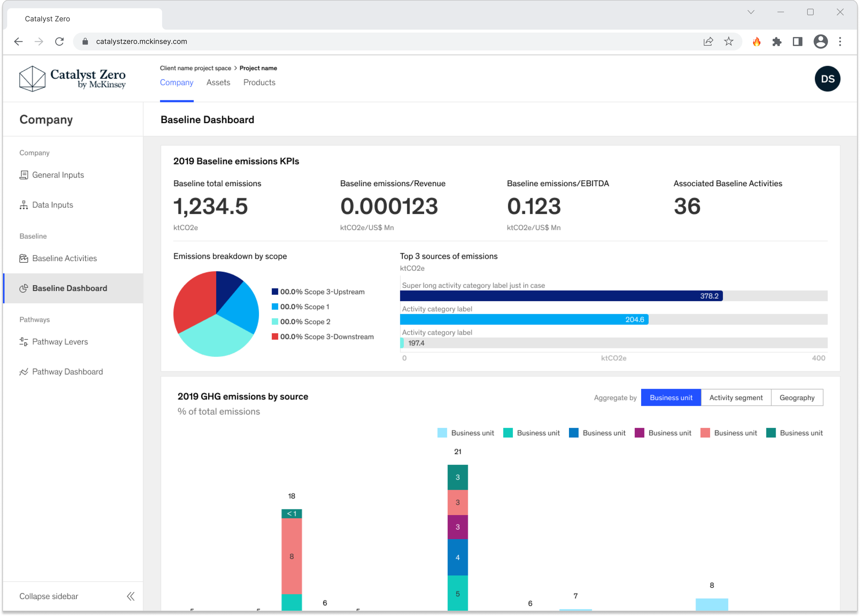Click the Pathway Levers sliders icon
860x616 pixels.
(23, 342)
